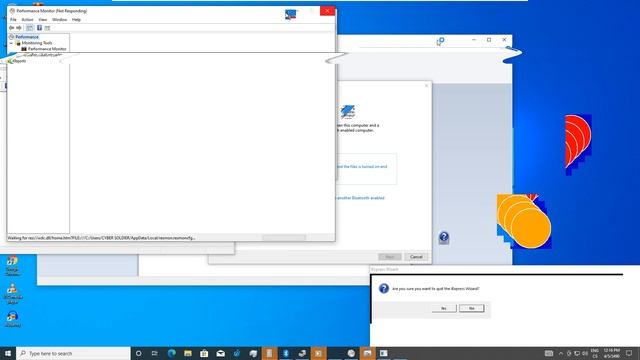Click the Cortana circle on the taskbar

click(138, 353)
